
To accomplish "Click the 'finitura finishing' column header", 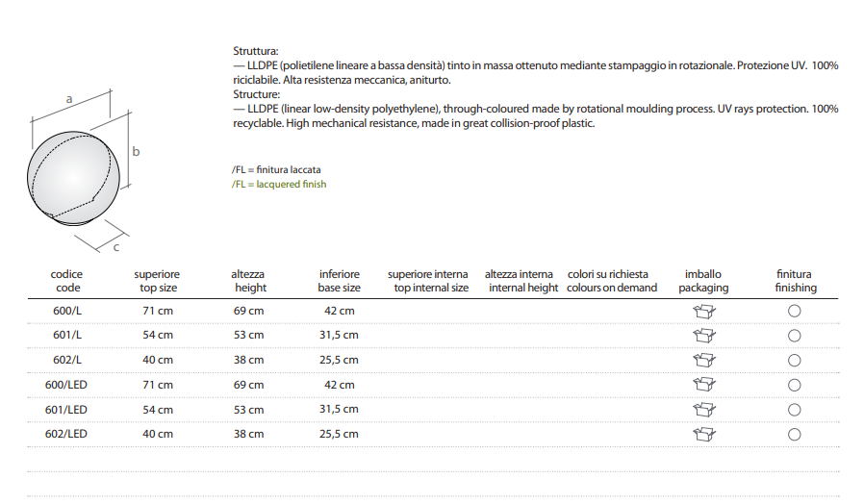I will (x=795, y=281).
